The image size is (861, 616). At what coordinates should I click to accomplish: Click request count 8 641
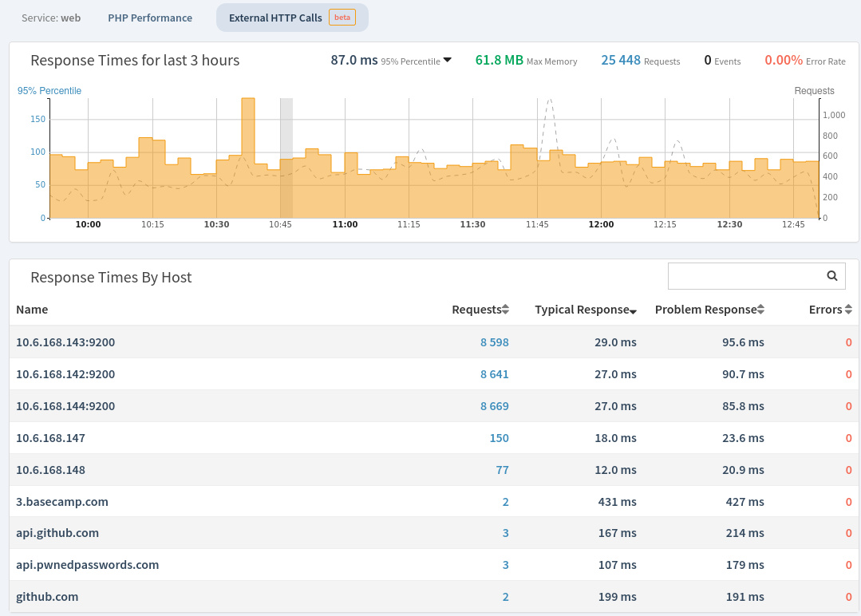pos(494,374)
